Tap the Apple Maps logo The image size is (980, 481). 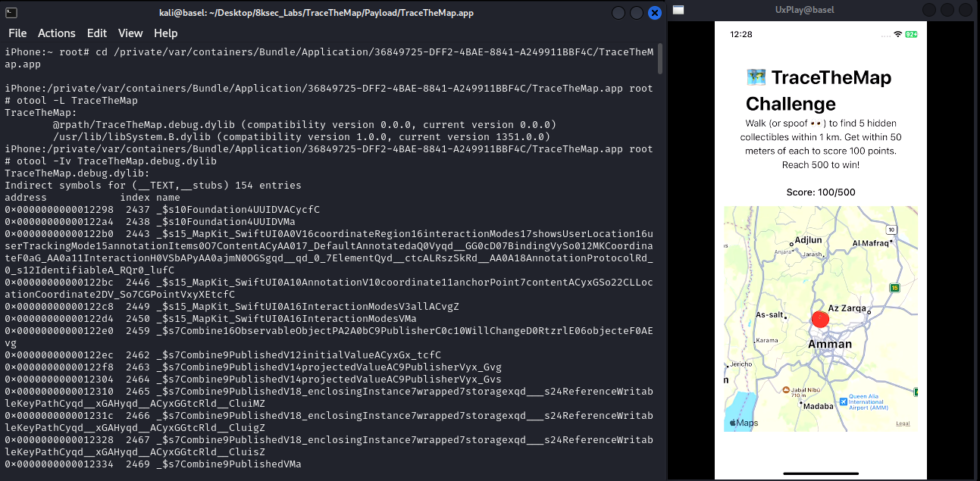pyautogui.click(x=743, y=423)
